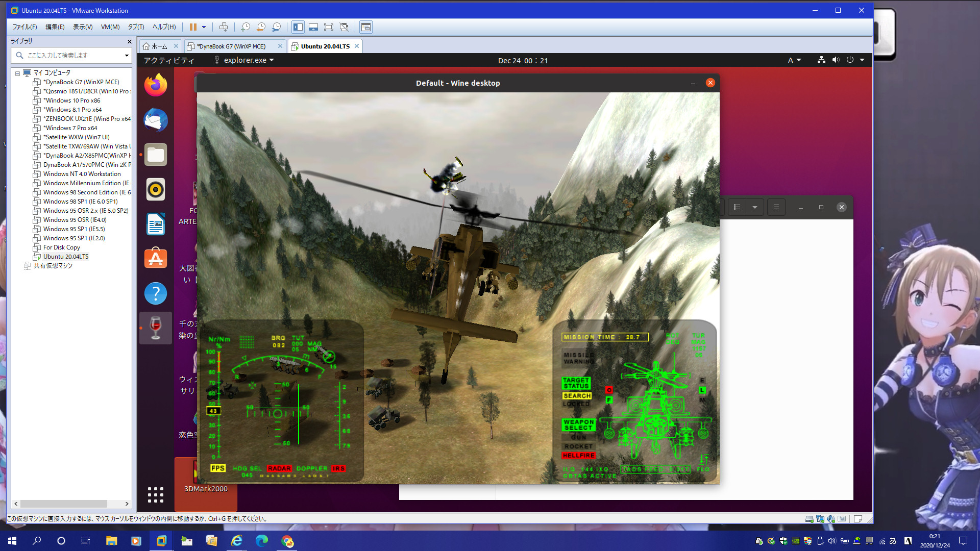
Task: Open the file manager hamburger menu
Action: (x=776, y=207)
